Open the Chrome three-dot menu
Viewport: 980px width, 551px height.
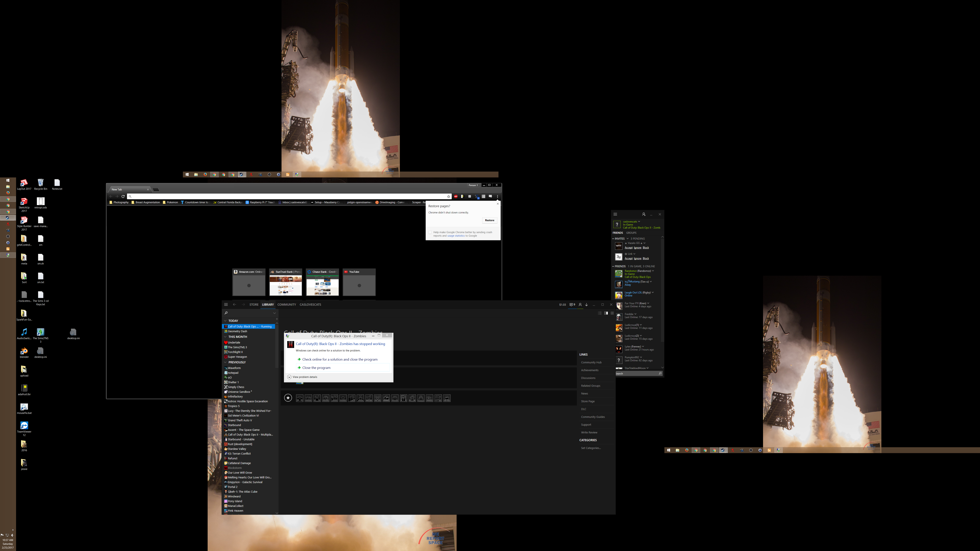click(497, 197)
